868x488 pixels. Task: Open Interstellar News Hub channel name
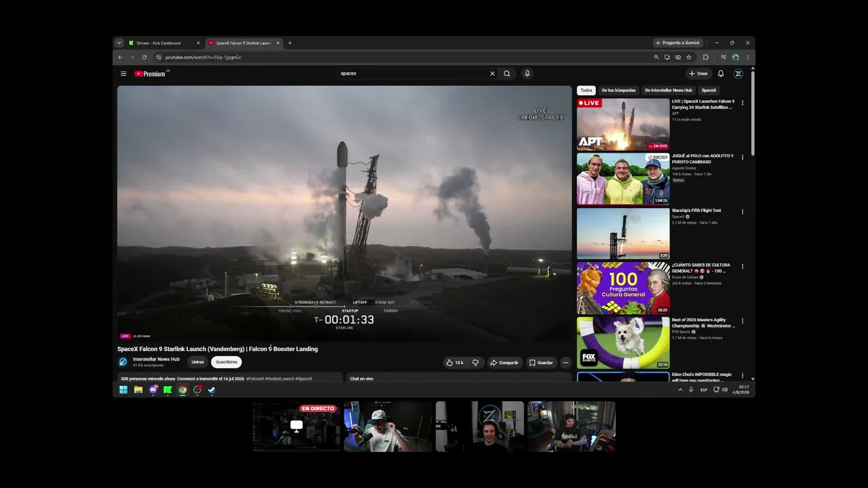156,359
